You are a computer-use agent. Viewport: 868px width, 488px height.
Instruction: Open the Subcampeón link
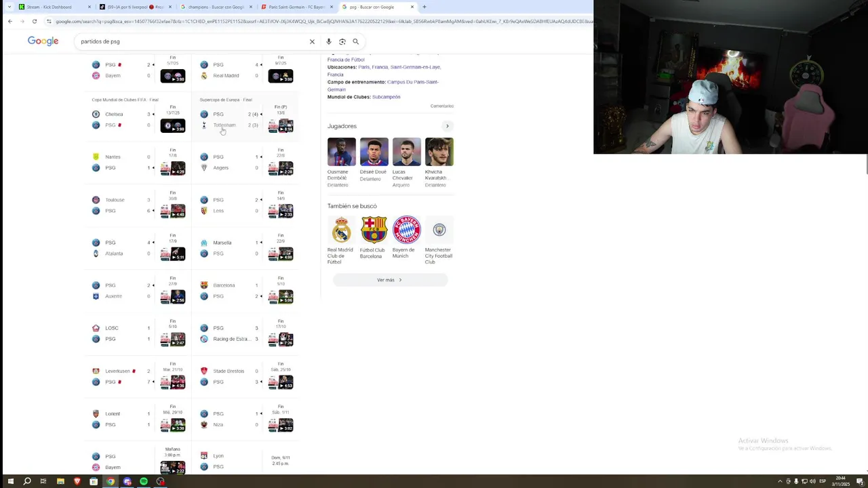386,97
